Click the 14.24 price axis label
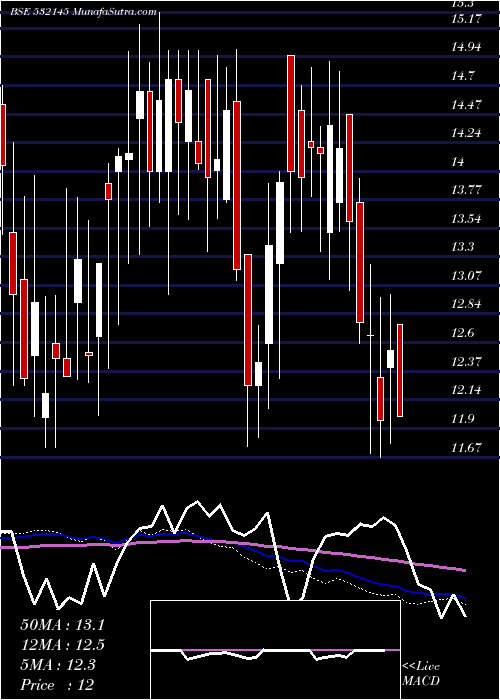The height and width of the screenshot is (700, 500). (x=467, y=133)
